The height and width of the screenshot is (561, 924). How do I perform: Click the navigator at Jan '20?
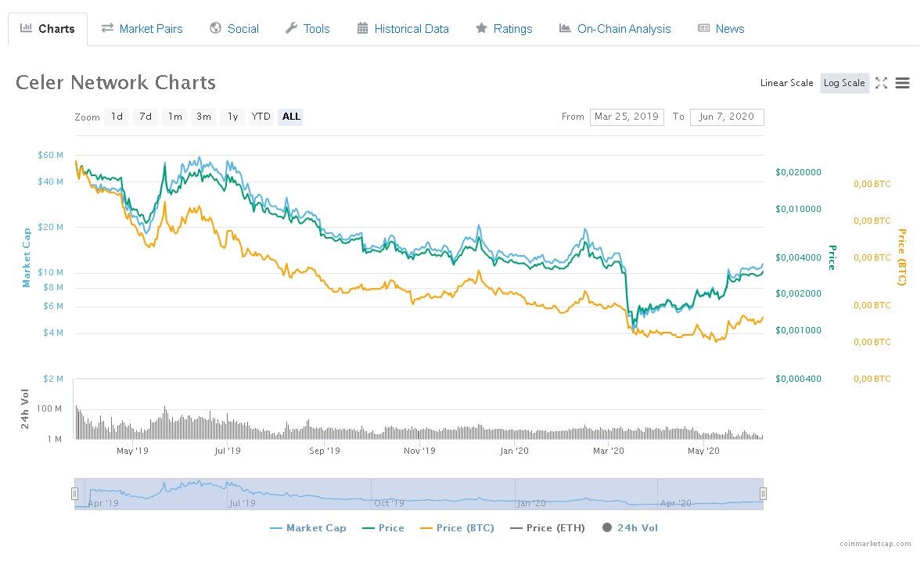coord(531,503)
